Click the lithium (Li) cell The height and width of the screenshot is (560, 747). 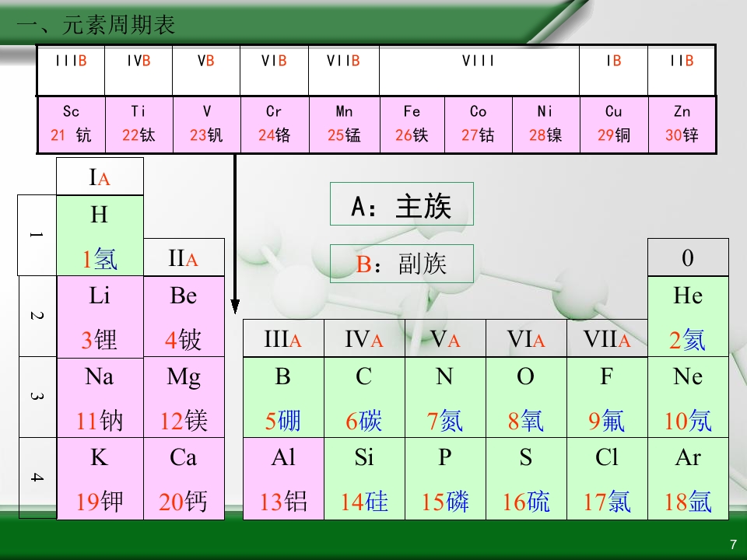[x=100, y=317]
